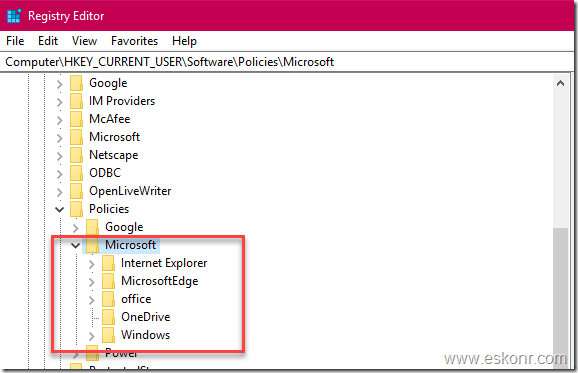Open the View menu

pos(84,41)
